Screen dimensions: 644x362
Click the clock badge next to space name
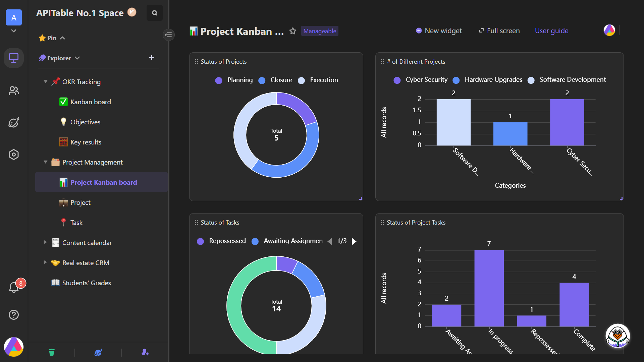132,12
